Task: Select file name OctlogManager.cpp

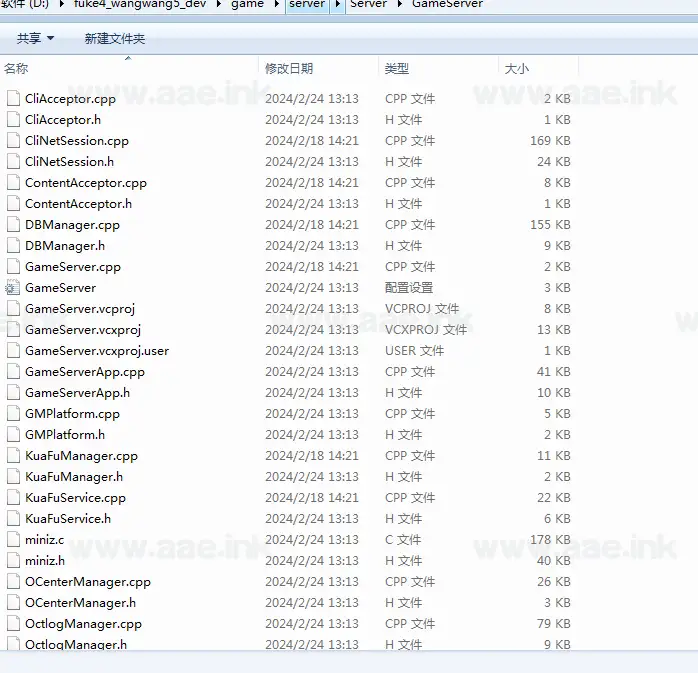Action: pos(83,624)
